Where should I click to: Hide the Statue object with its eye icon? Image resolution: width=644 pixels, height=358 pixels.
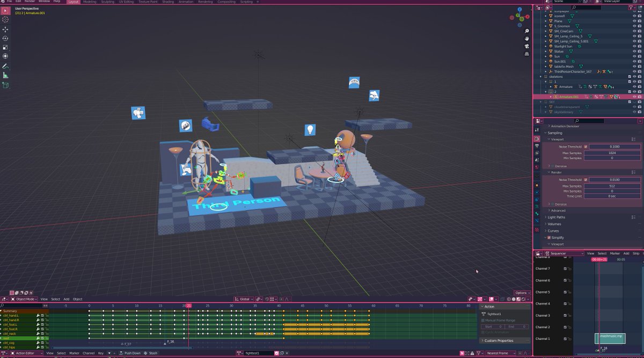tap(634, 52)
